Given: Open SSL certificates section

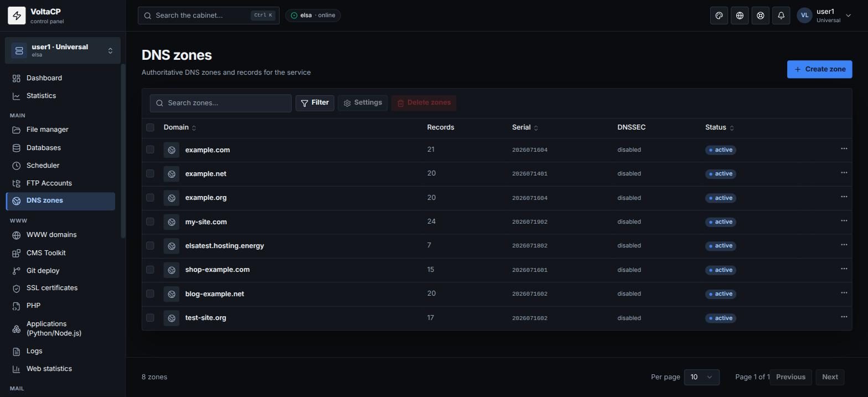Looking at the screenshot, I should pos(60,288).
